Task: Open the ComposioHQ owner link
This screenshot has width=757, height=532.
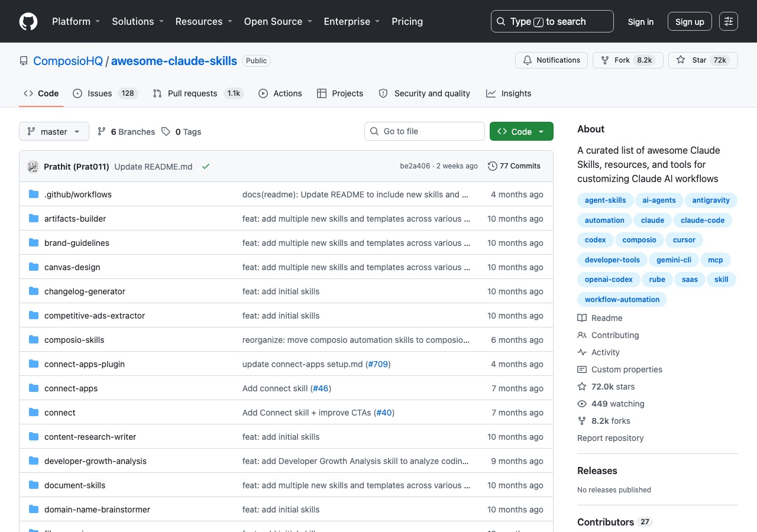Action: (68, 61)
